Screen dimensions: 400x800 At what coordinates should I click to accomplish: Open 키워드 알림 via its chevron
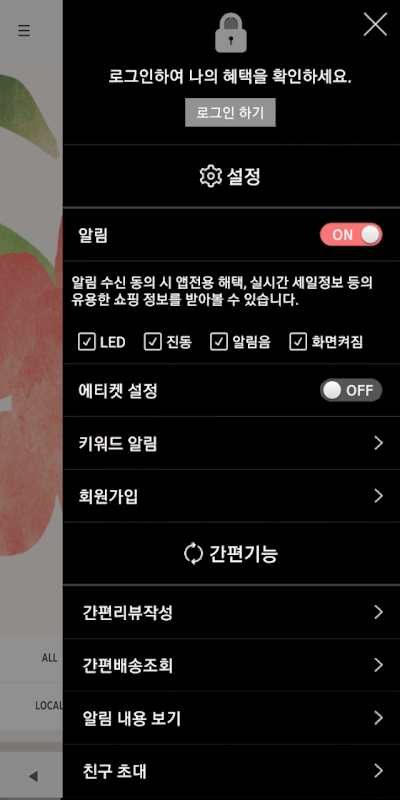(378, 443)
